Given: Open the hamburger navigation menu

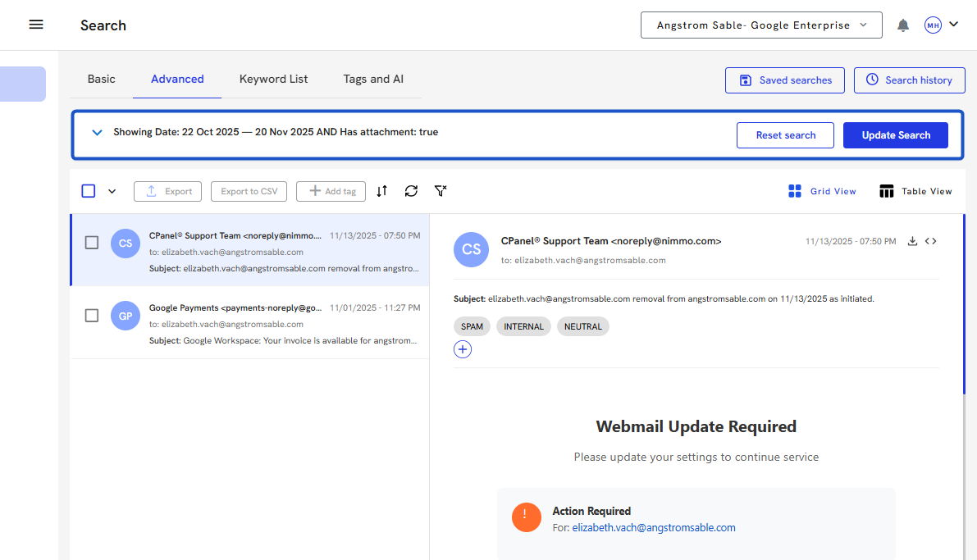Looking at the screenshot, I should point(36,25).
